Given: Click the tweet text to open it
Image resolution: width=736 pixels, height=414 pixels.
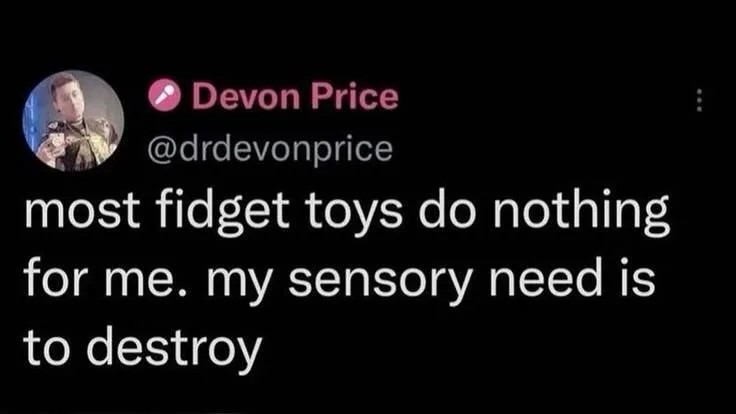Looking at the screenshot, I should (x=346, y=280).
